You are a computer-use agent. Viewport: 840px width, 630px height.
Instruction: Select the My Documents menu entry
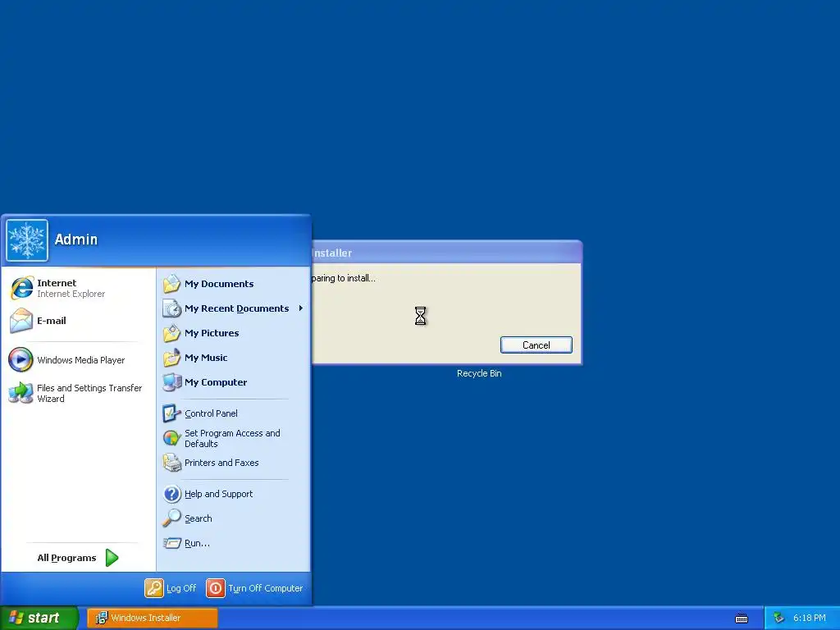233,283
